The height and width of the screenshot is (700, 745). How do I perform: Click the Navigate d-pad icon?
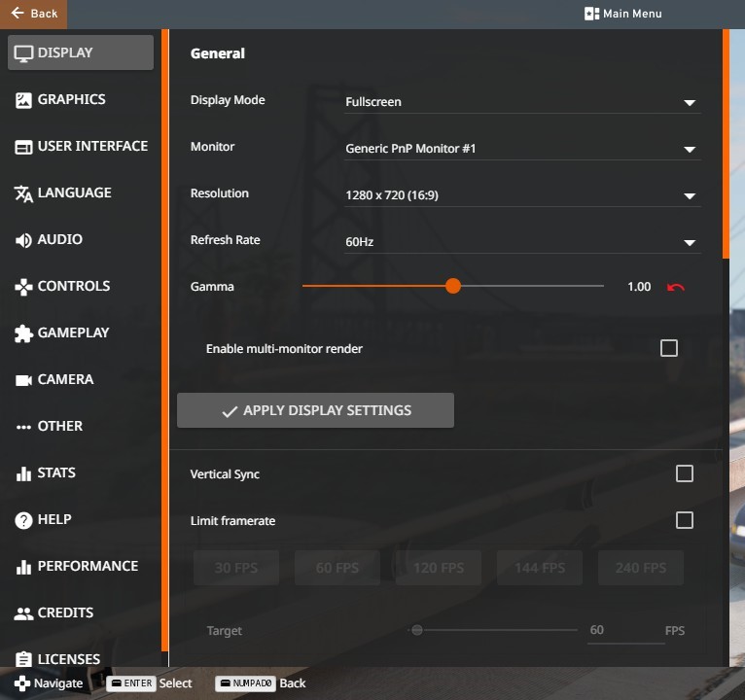click(x=21, y=683)
